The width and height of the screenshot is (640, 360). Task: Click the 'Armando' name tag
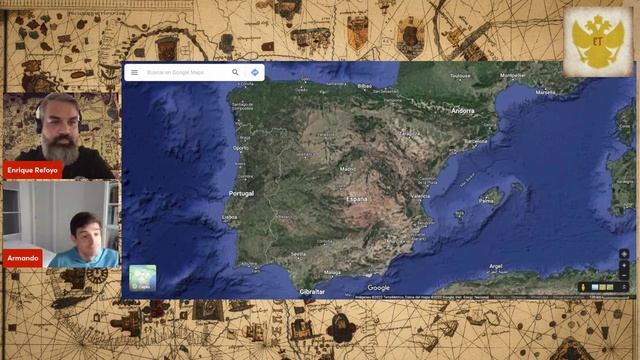(x=23, y=258)
